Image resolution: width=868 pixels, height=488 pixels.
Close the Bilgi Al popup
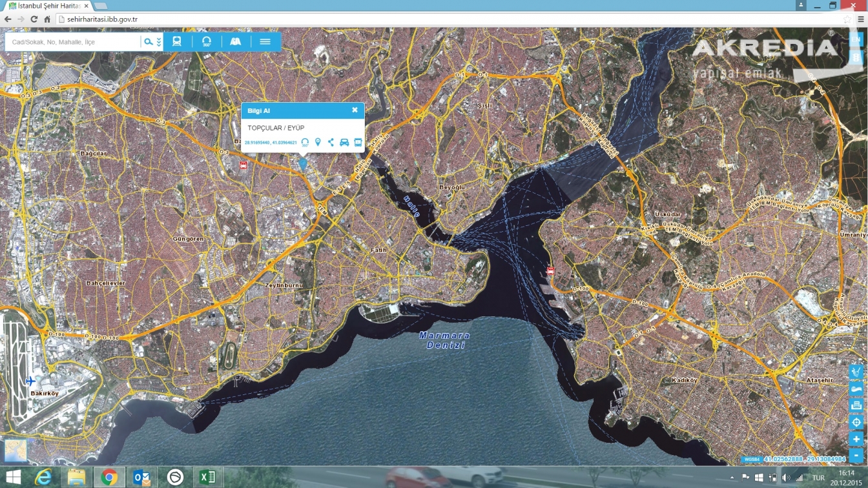coord(355,110)
